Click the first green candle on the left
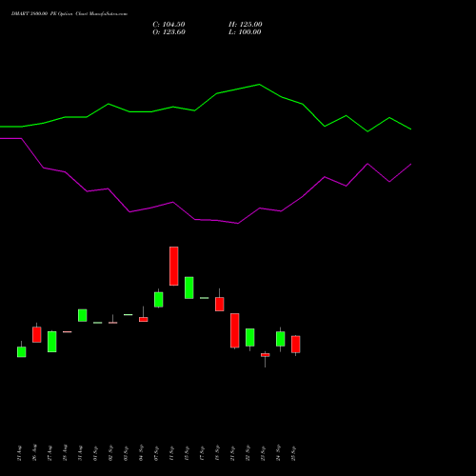Screen dimensions: 476x476 pyautogui.click(x=22, y=352)
